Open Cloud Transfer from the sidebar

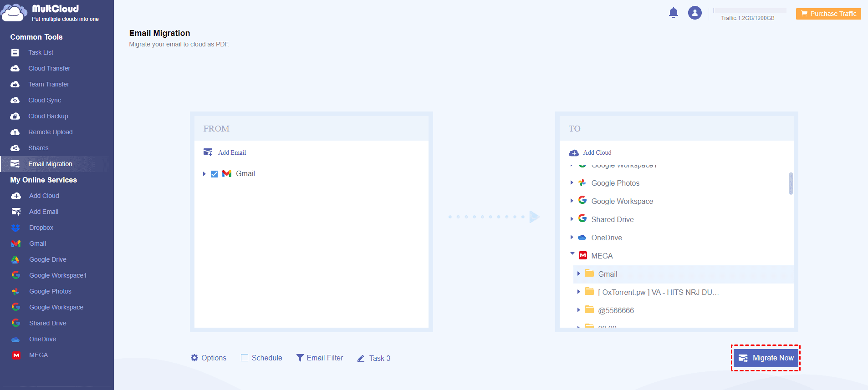tap(49, 68)
